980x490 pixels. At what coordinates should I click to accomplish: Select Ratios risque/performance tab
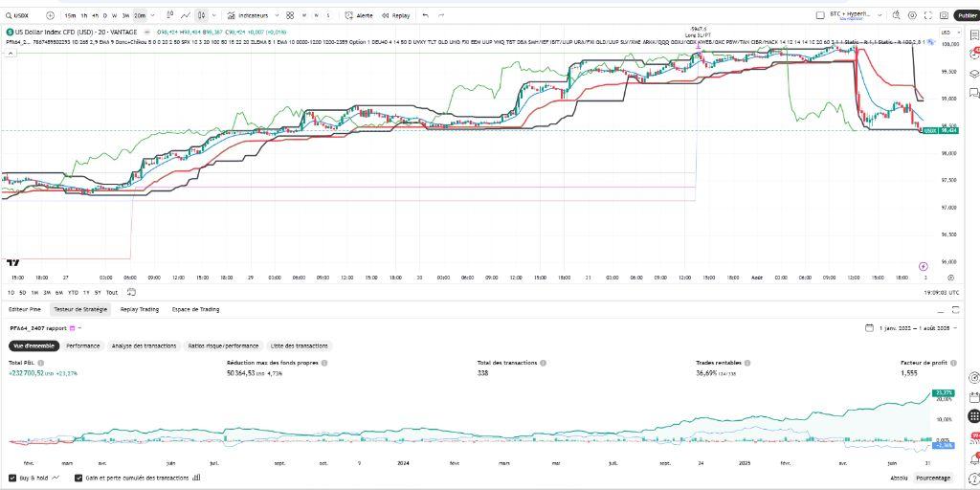223,345
